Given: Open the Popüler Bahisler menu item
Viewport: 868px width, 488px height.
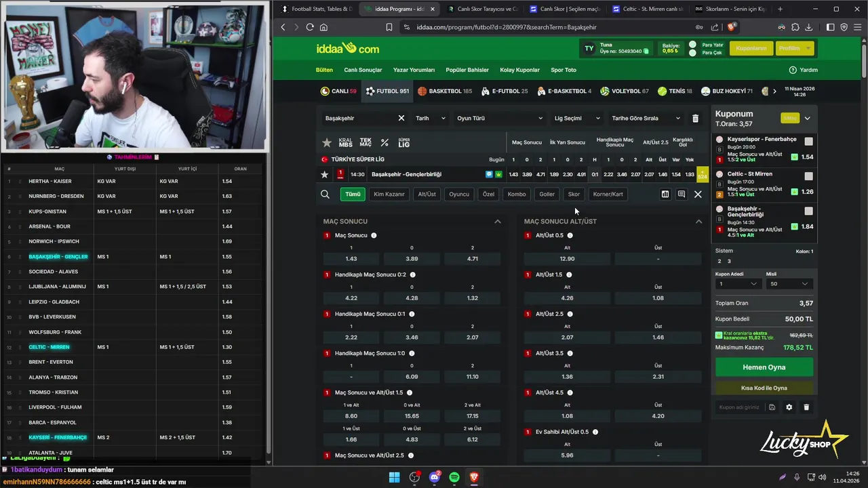Looking at the screenshot, I should [x=467, y=70].
